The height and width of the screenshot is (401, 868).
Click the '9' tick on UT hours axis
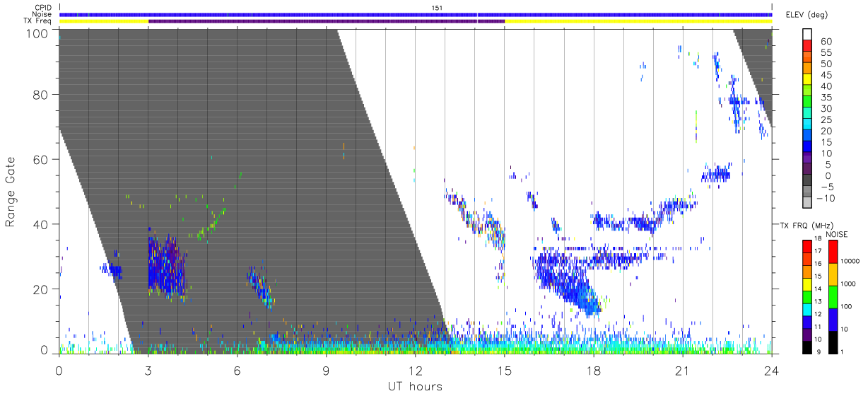(x=326, y=370)
